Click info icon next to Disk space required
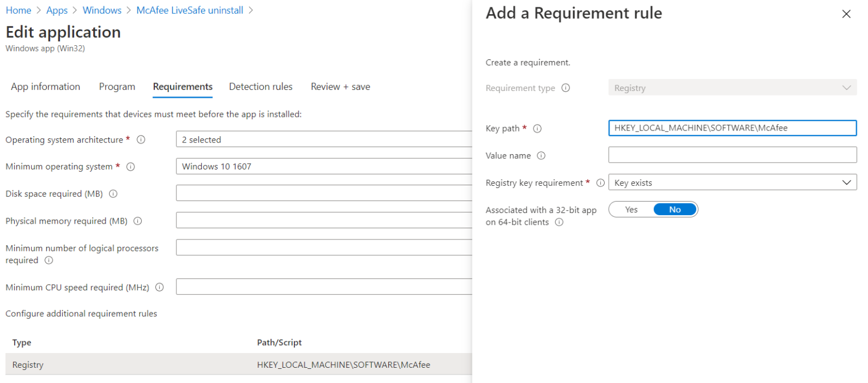Viewport: 868px width, 383px height. point(113,194)
